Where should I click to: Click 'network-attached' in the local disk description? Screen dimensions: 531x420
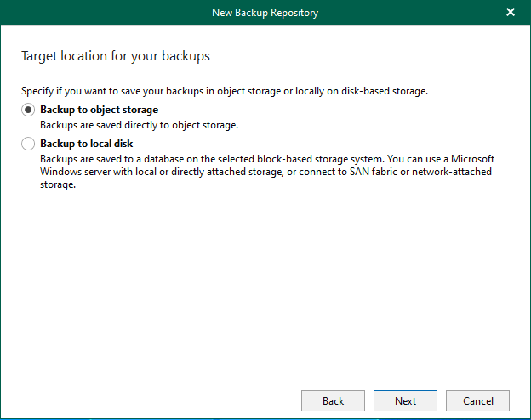click(x=450, y=172)
